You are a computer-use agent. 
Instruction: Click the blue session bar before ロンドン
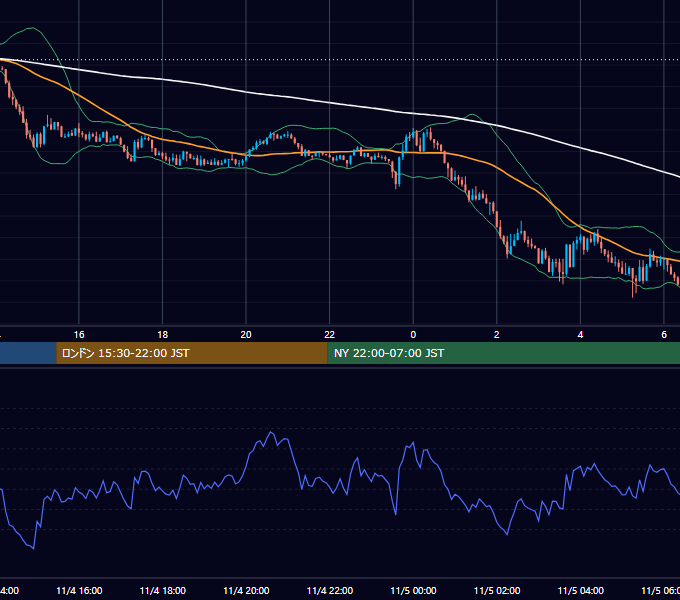[28, 353]
